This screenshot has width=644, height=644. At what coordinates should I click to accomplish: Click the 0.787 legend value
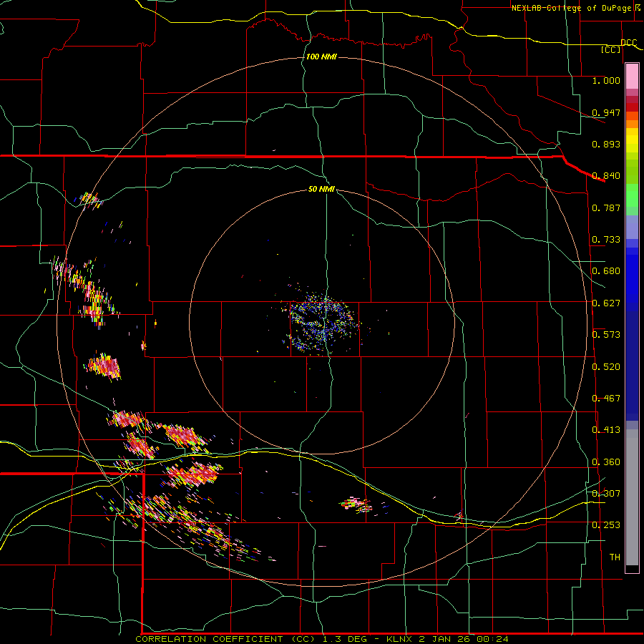point(606,208)
